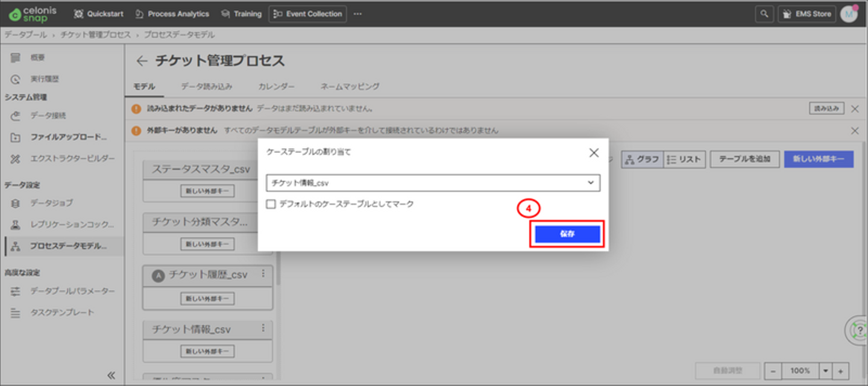Go to データプール breadcrumb
This screenshot has width=868, height=386.
tap(25, 35)
